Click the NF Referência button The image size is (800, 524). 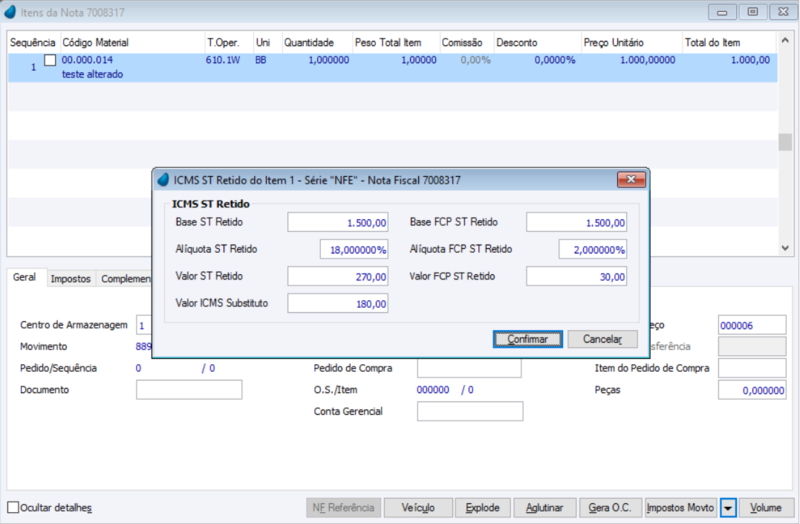(343, 508)
